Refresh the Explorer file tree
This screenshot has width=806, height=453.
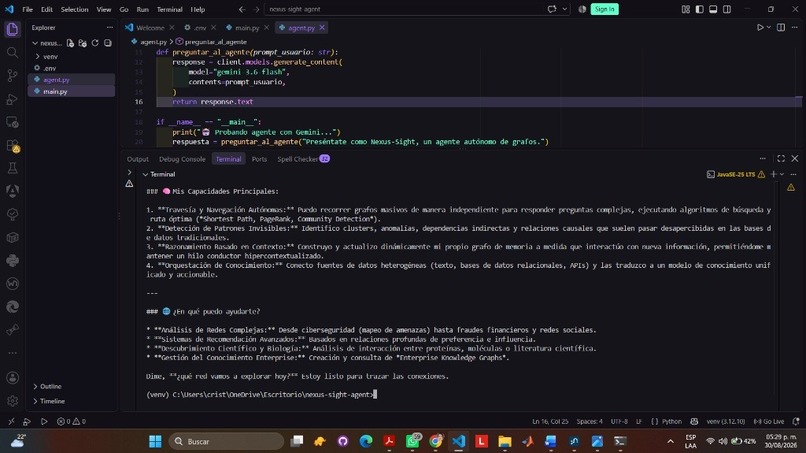click(95, 43)
